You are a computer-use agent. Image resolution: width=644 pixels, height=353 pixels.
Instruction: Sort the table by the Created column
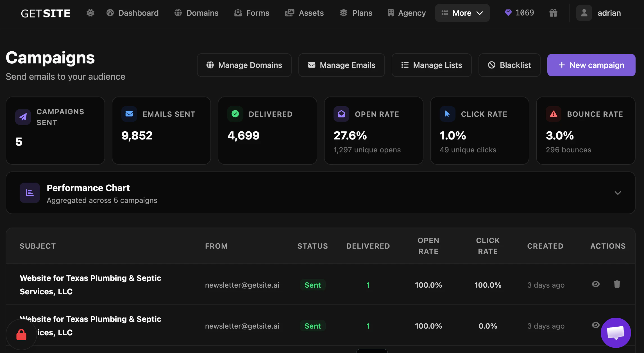pyautogui.click(x=545, y=246)
